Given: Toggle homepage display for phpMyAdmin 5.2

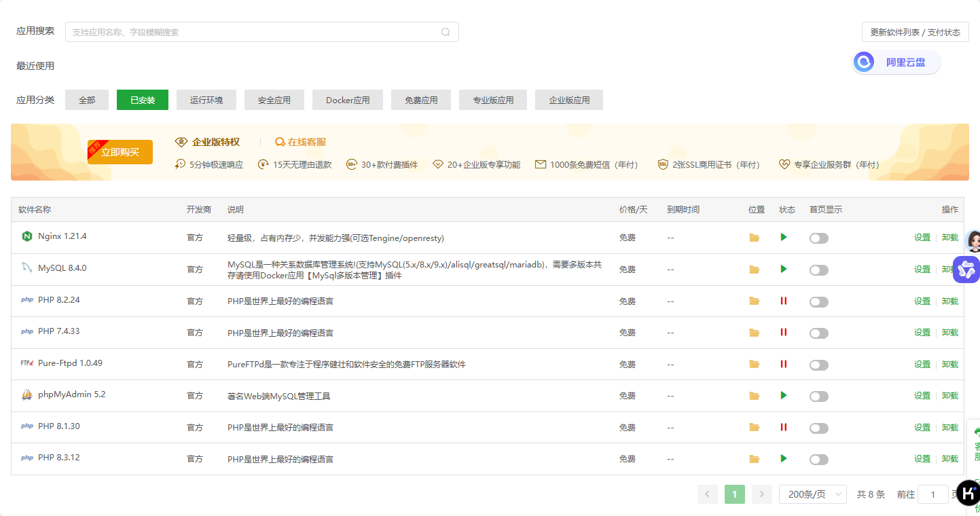Looking at the screenshot, I should pyautogui.click(x=819, y=397).
